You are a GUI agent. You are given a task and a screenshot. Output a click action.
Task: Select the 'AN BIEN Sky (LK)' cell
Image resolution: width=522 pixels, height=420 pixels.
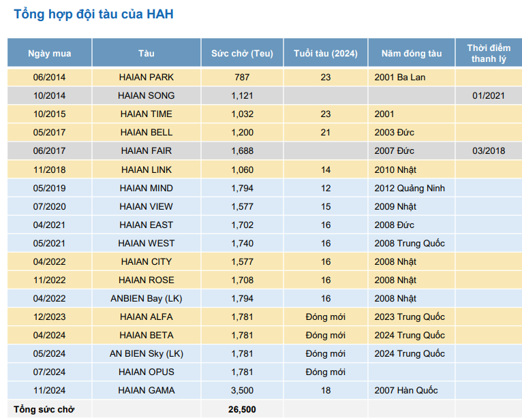(147, 353)
